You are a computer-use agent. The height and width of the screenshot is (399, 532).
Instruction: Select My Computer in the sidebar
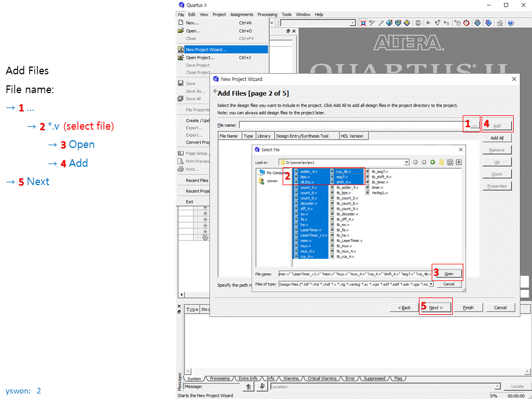pyautogui.click(x=273, y=173)
